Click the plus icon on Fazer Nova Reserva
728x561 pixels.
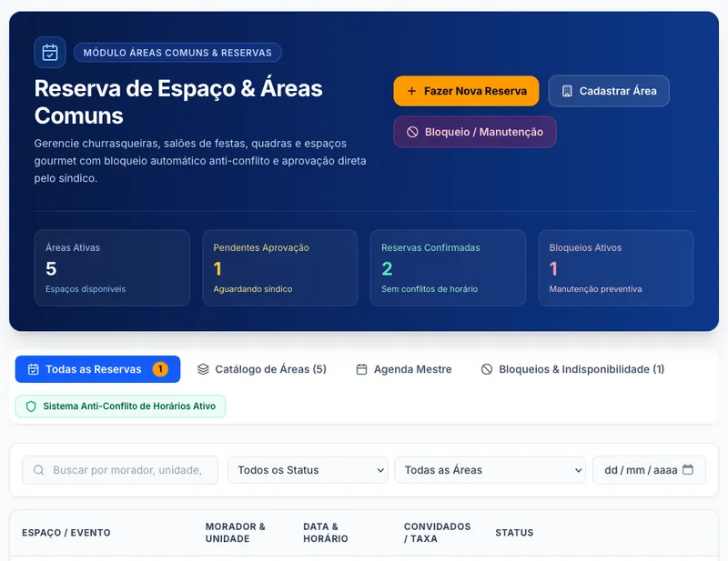411,91
